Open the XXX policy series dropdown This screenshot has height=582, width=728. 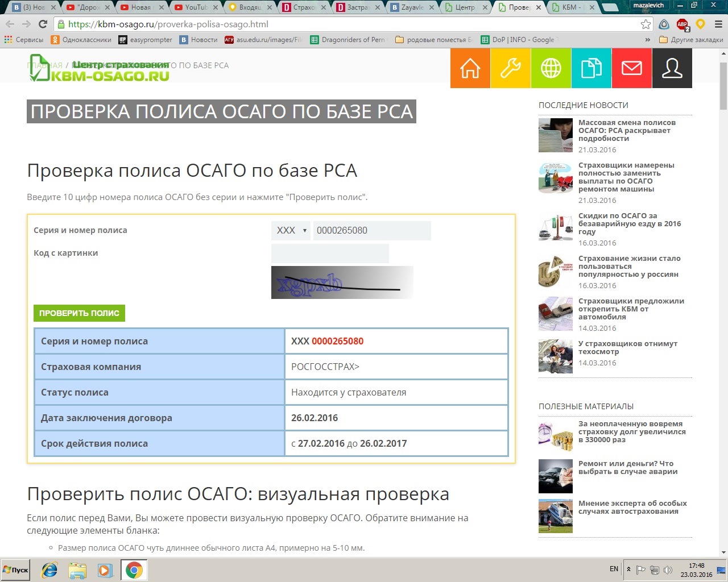[x=291, y=230]
